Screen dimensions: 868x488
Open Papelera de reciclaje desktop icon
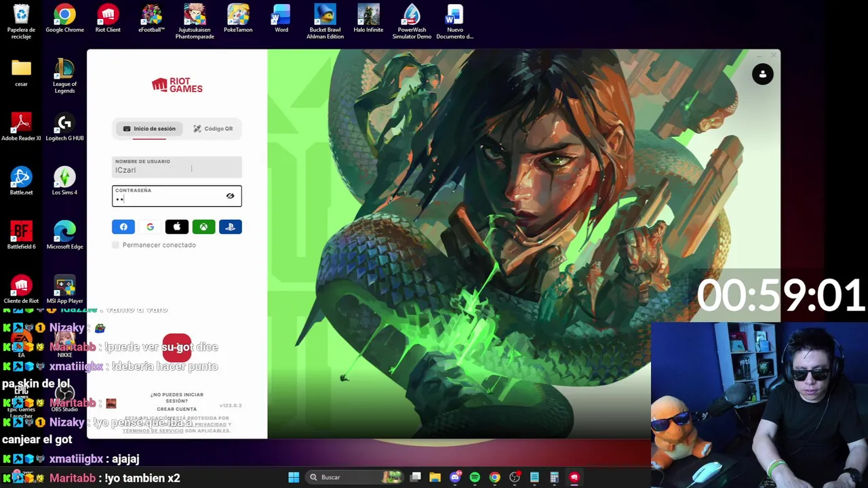click(x=21, y=22)
